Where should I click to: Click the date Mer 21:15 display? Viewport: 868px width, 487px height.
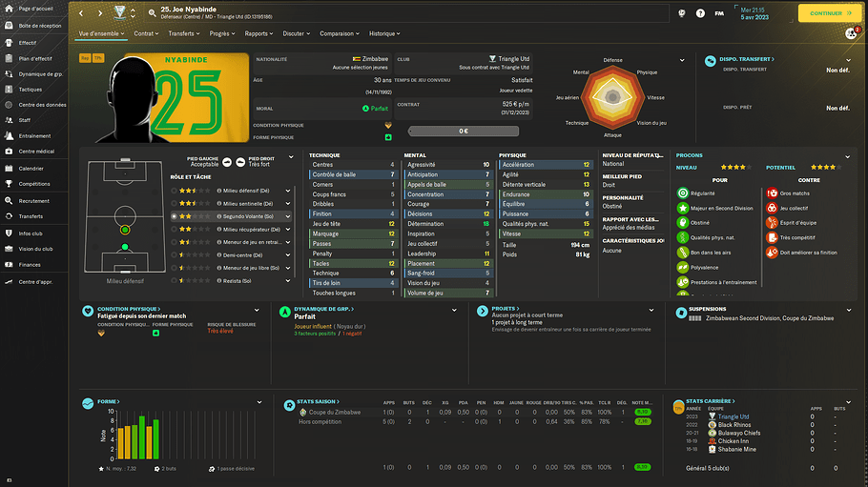(x=753, y=10)
